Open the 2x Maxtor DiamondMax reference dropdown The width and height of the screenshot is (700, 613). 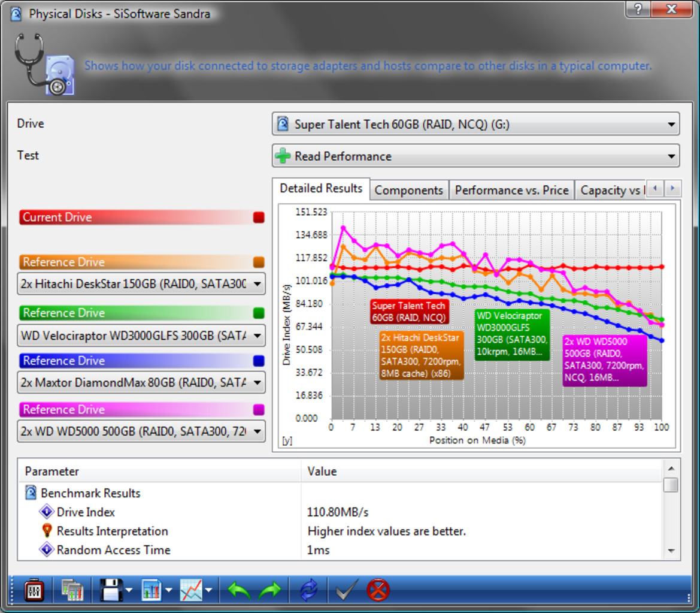141,382
